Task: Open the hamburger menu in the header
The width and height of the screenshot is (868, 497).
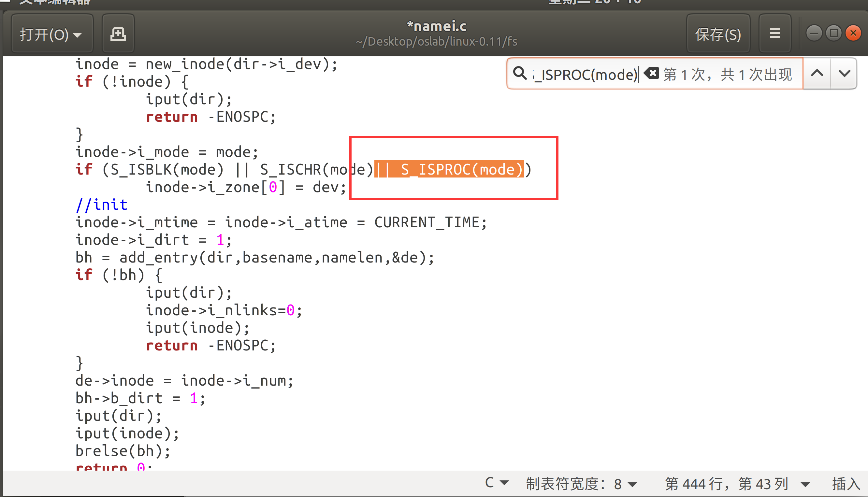Action: tap(775, 34)
